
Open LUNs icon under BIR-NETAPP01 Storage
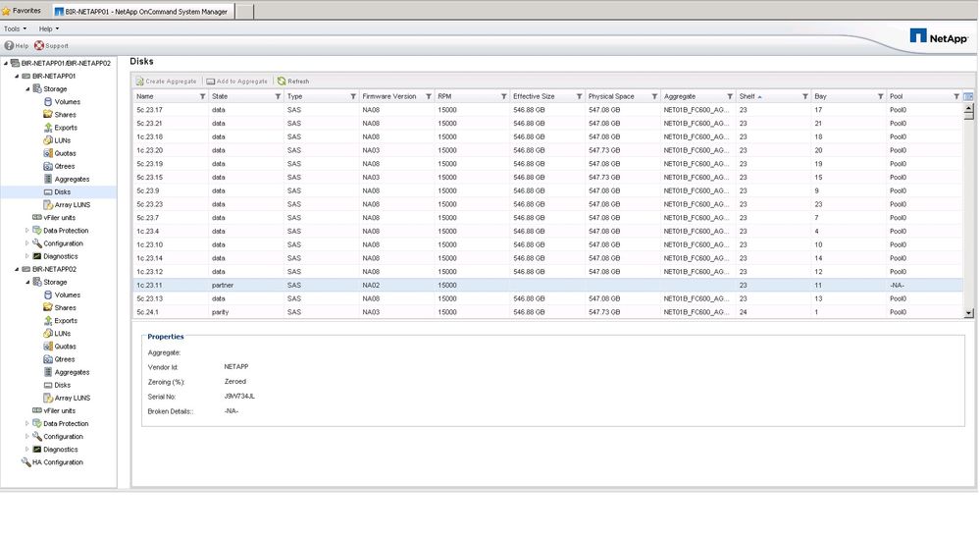pos(48,140)
